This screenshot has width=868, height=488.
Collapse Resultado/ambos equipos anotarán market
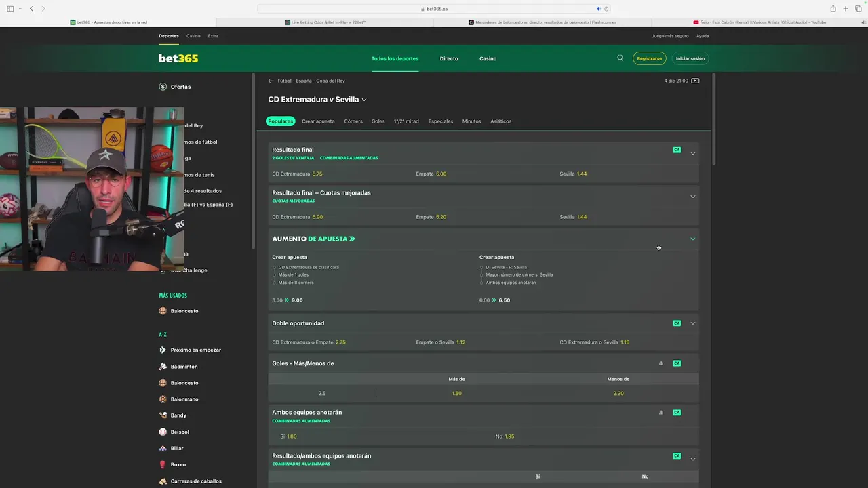692,460
